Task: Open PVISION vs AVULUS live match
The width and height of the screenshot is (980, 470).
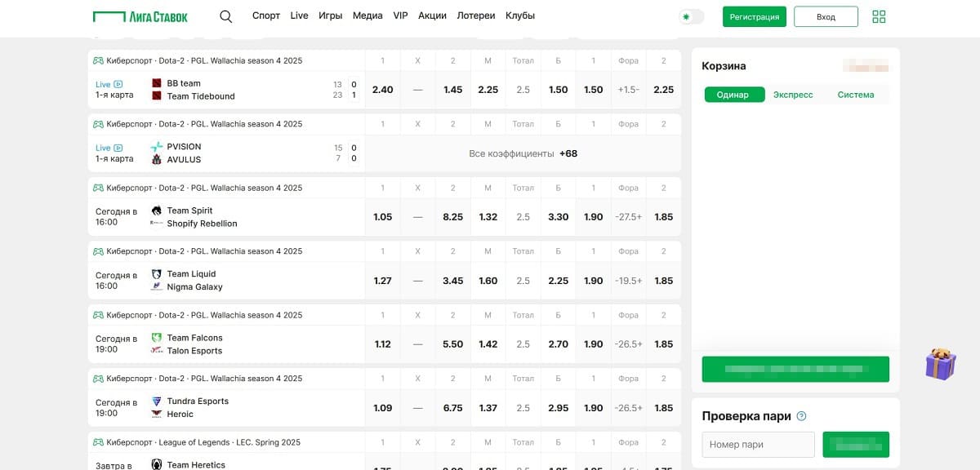Action: pyautogui.click(x=226, y=153)
